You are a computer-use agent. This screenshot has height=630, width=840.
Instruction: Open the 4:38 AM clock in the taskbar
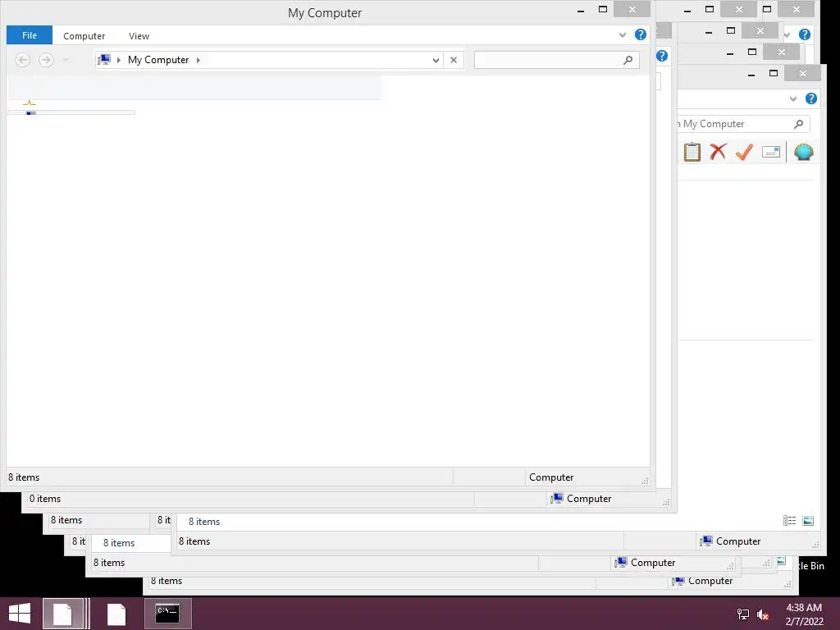[804, 608]
